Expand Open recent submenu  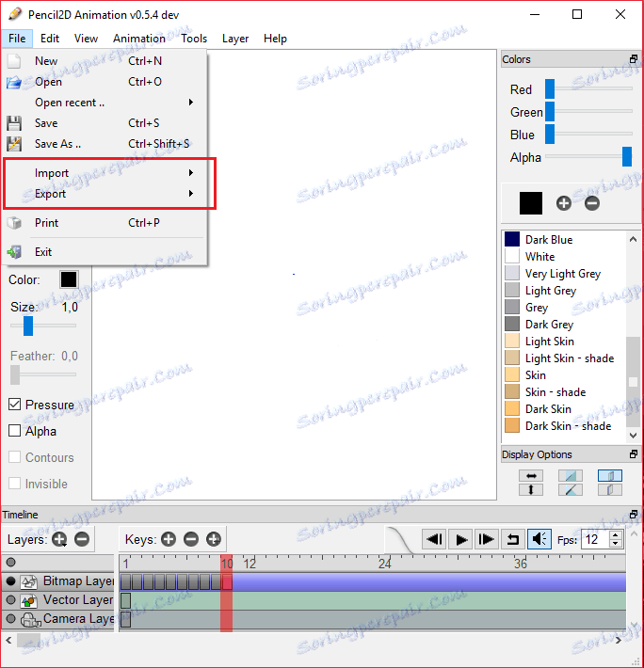[x=104, y=103]
